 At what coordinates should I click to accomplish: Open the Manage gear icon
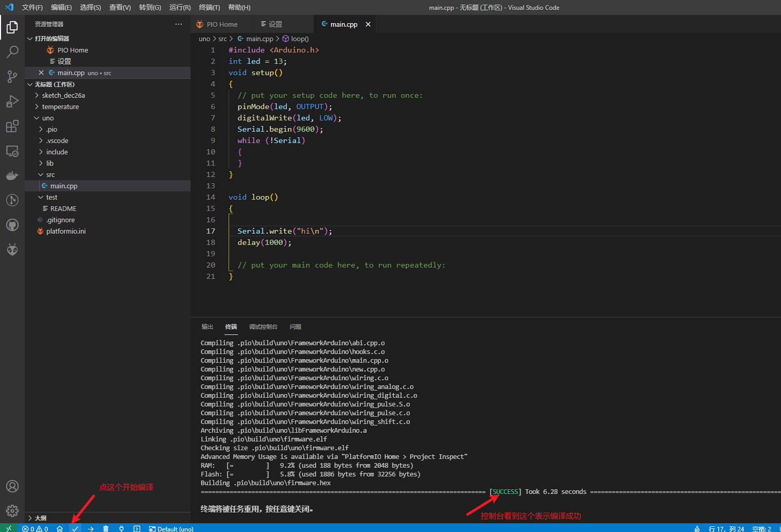click(x=12, y=511)
